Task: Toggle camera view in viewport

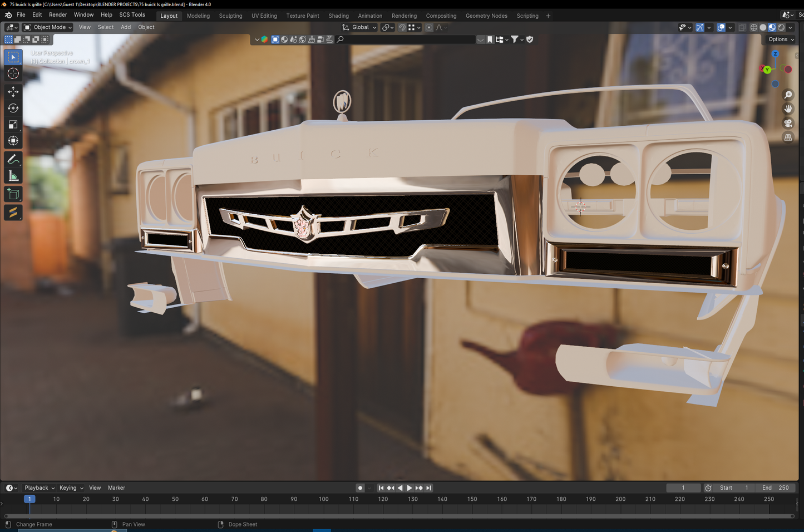Action: click(788, 123)
